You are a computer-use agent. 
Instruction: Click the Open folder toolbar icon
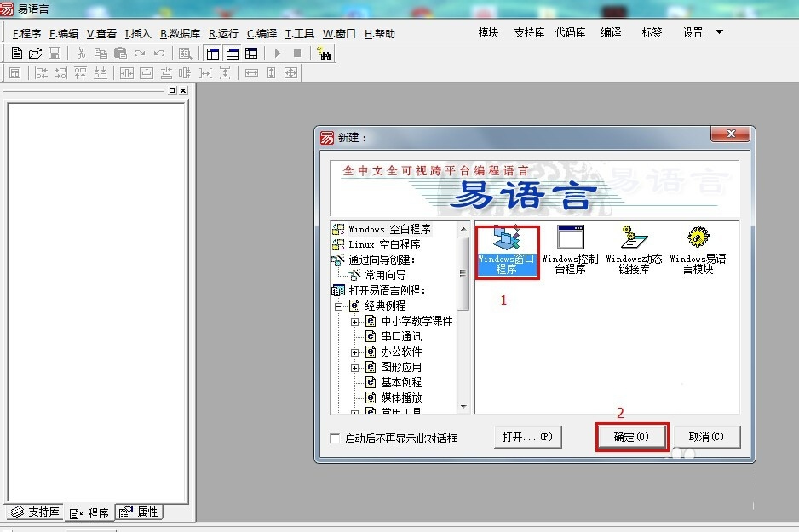[35, 53]
